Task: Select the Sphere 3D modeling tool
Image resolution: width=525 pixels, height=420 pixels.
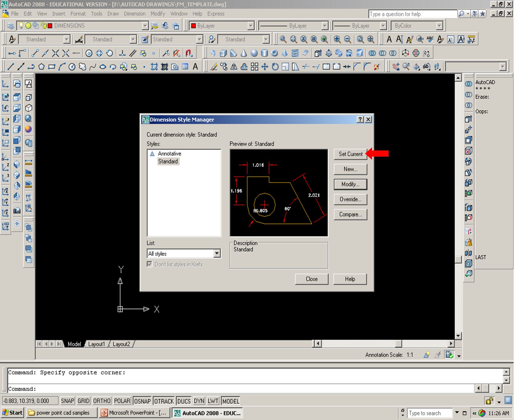Action: tap(254, 53)
